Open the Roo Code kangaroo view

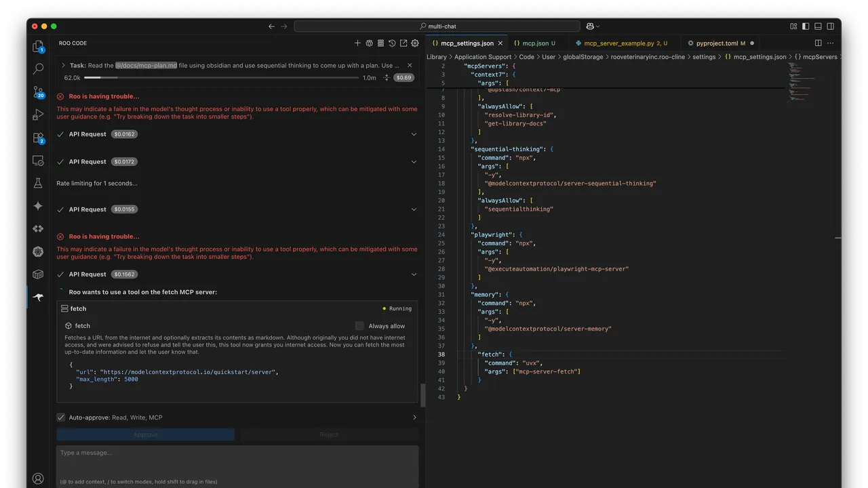[x=38, y=298]
